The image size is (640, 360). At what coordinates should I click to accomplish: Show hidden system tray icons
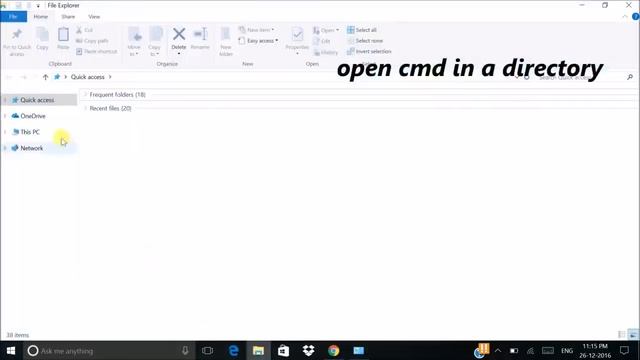coord(498,351)
